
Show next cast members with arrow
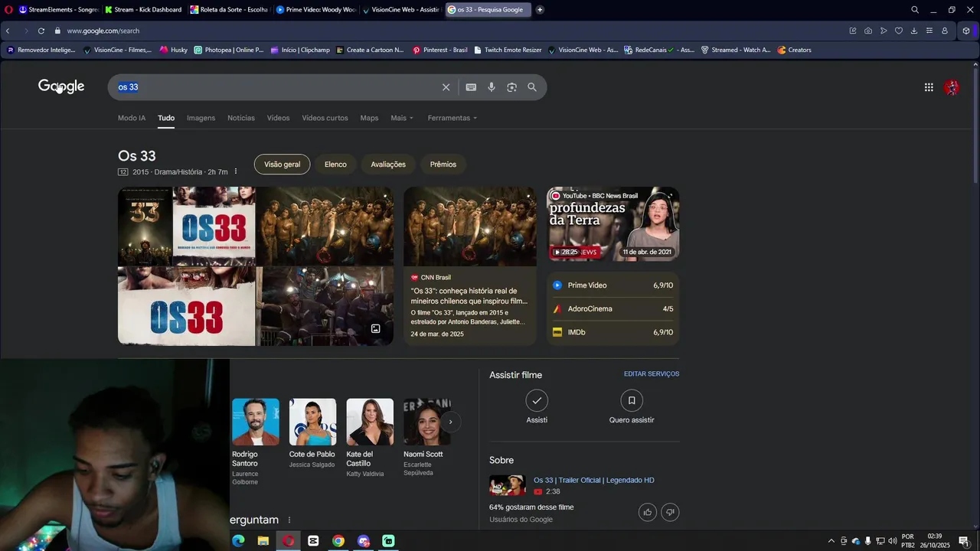(x=450, y=422)
